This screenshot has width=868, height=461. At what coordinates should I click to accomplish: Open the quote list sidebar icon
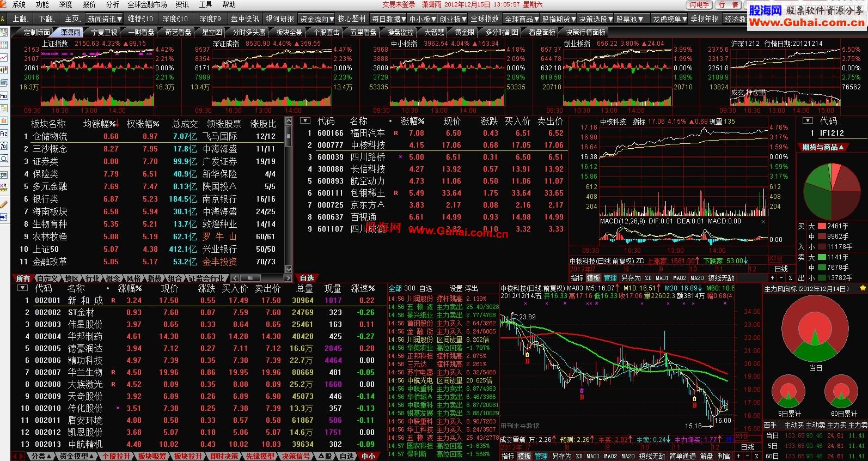point(4,45)
